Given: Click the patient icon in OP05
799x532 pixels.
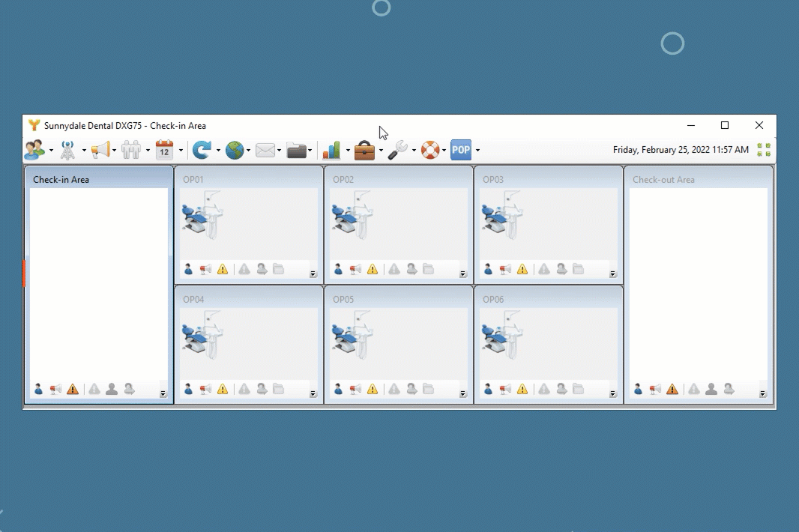Looking at the screenshot, I should click(x=338, y=390).
